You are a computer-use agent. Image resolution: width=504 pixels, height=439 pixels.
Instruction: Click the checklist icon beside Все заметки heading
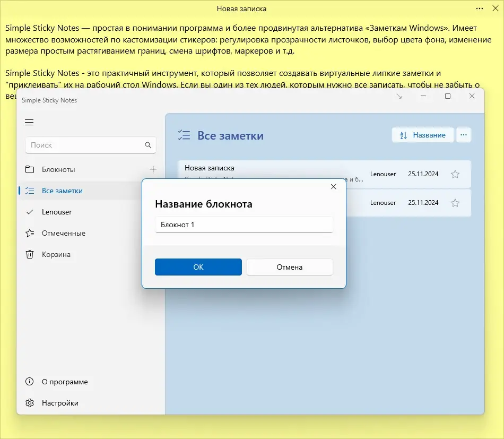[184, 135]
